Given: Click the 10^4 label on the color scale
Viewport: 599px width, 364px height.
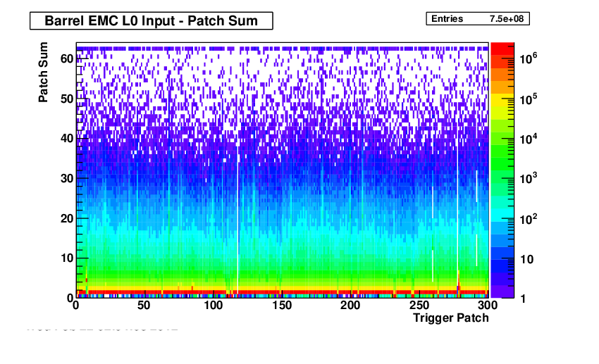Looking at the screenshot, I should coord(529,139).
